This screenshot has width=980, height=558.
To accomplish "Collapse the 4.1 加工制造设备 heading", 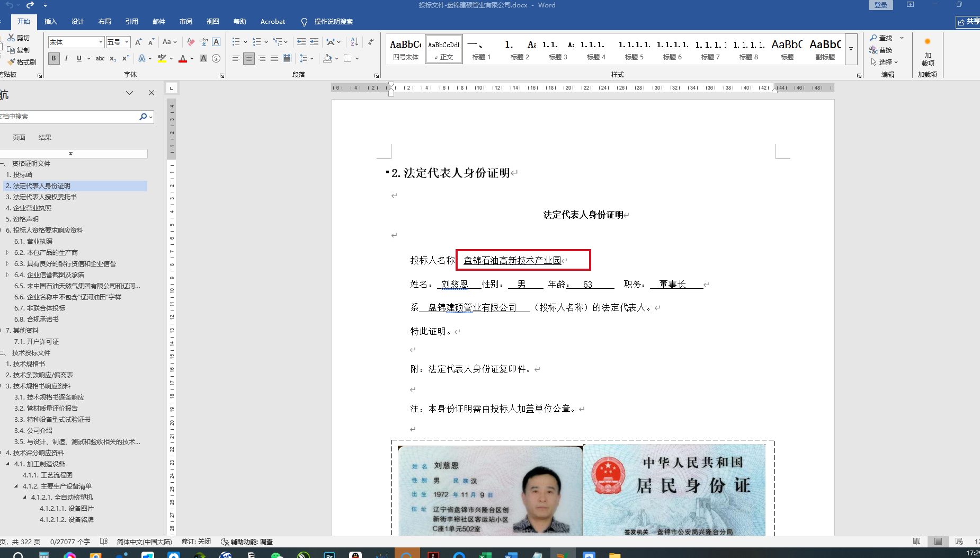I will 7,464.
